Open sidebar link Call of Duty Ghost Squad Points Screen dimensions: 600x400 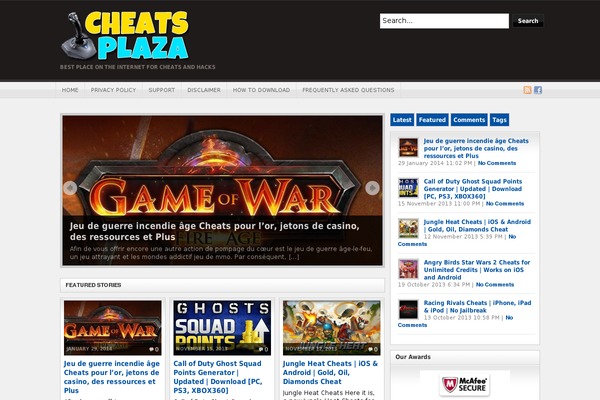[473, 189]
